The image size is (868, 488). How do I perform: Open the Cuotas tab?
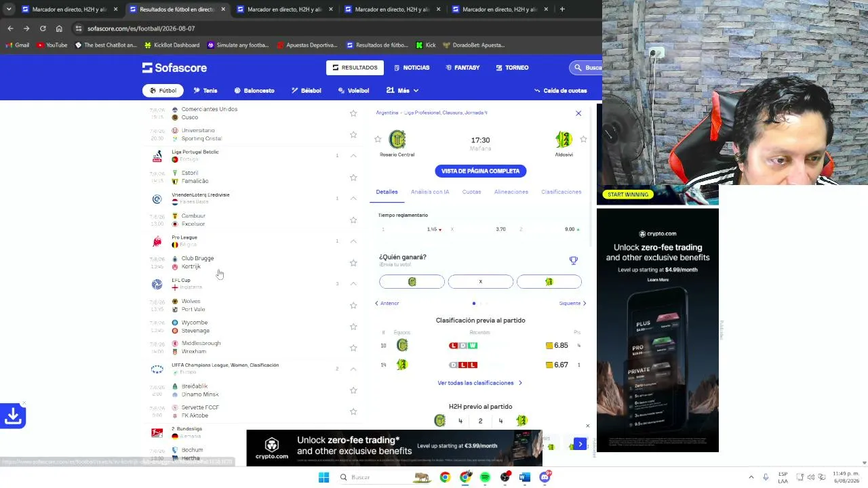click(x=471, y=192)
